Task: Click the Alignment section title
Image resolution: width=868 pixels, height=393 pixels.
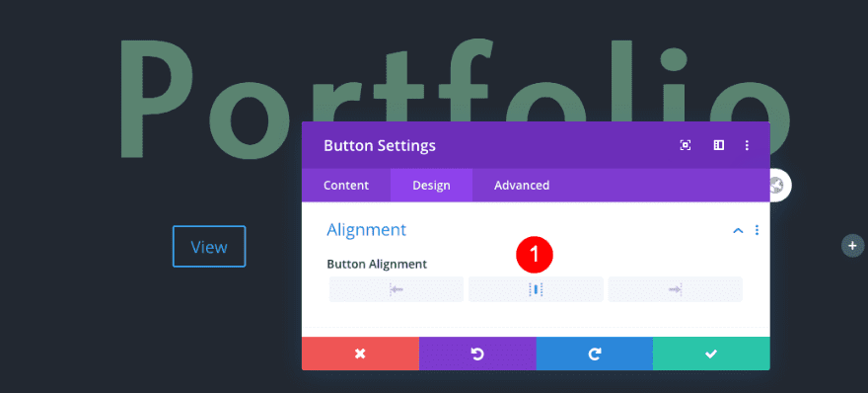Action: click(367, 229)
